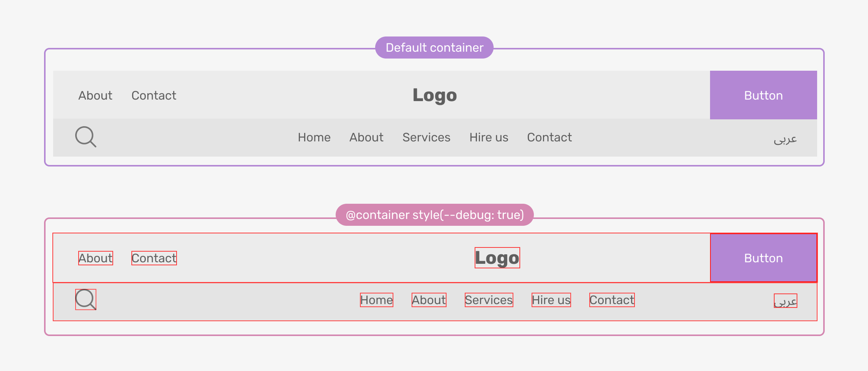Click the @container style(--debug: true) label
The height and width of the screenshot is (371, 868).
434,215
